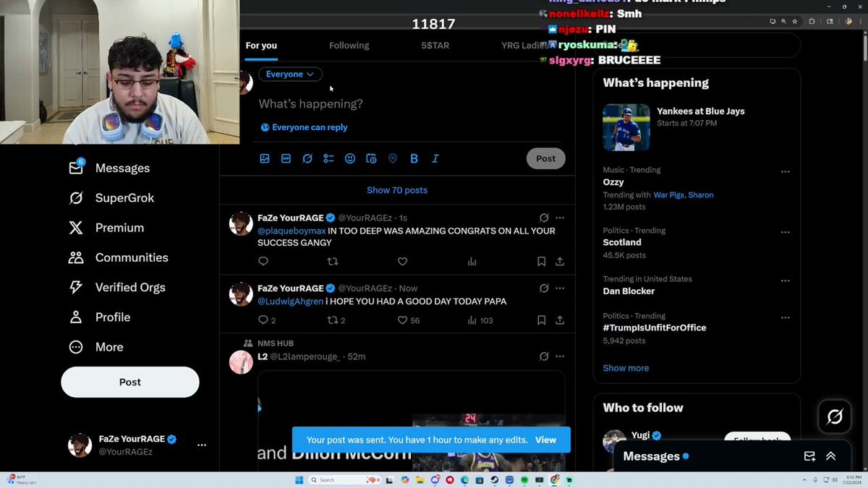Viewport: 868px width, 488px height.
Task: Bookmark the @plaqueboymax post
Action: (541, 262)
